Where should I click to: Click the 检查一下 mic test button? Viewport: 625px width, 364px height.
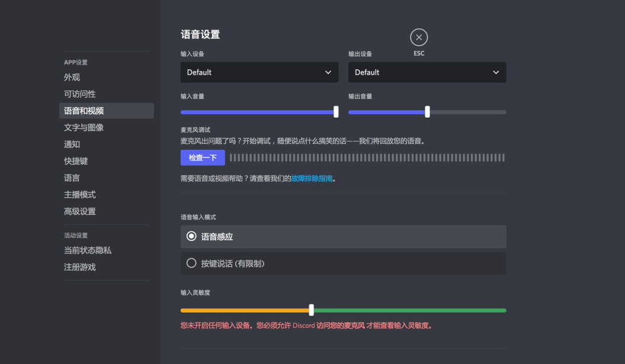(203, 157)
